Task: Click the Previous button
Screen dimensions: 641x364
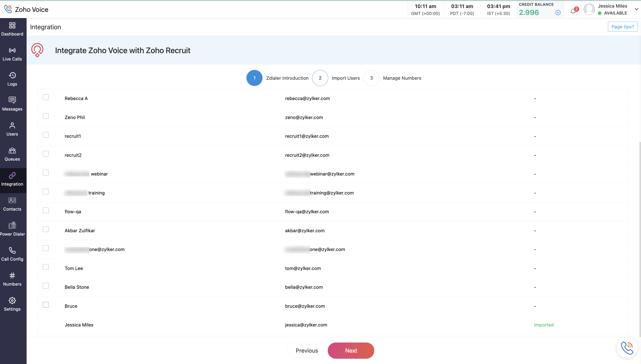Action: (x=307, y=351)
